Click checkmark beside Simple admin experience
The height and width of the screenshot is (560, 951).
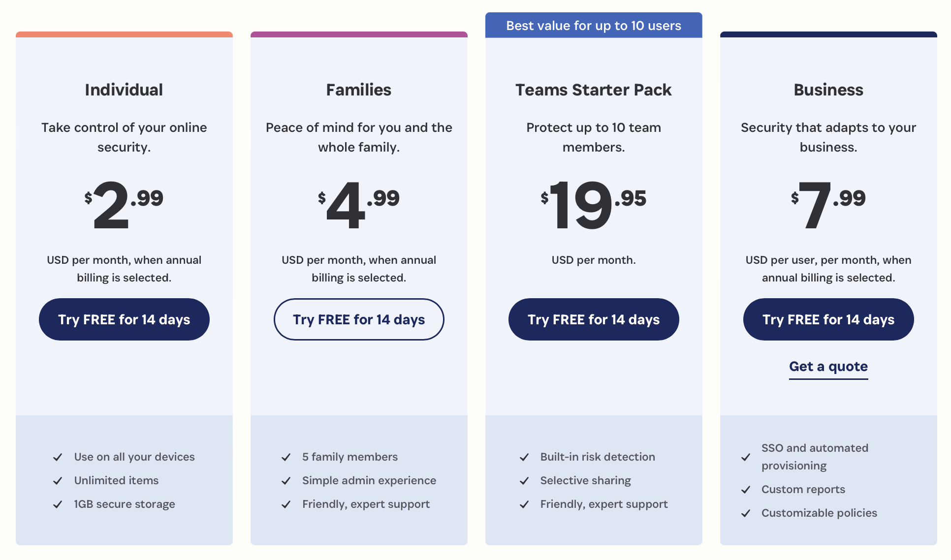pyautogui.click(x=286, y=481)
